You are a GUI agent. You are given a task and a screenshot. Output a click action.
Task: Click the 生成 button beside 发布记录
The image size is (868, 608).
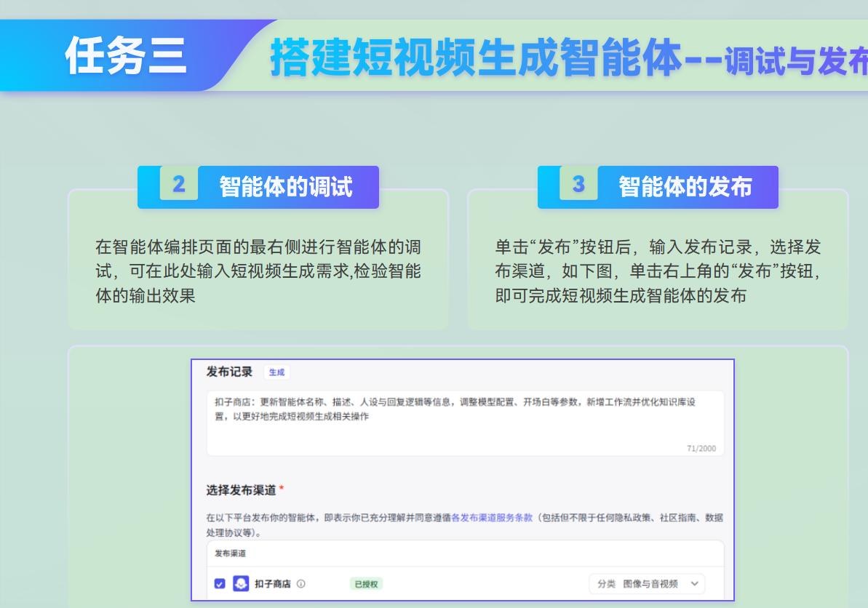(276, 372)
